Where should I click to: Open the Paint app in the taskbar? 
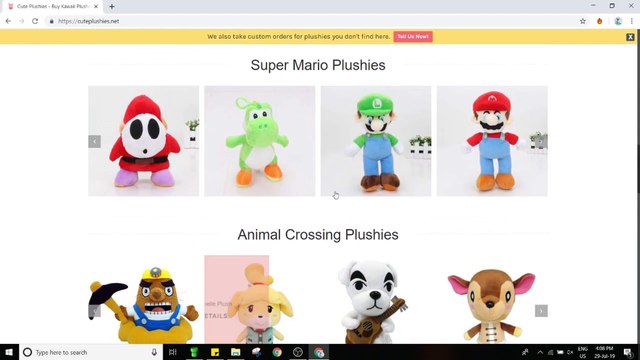256,352
